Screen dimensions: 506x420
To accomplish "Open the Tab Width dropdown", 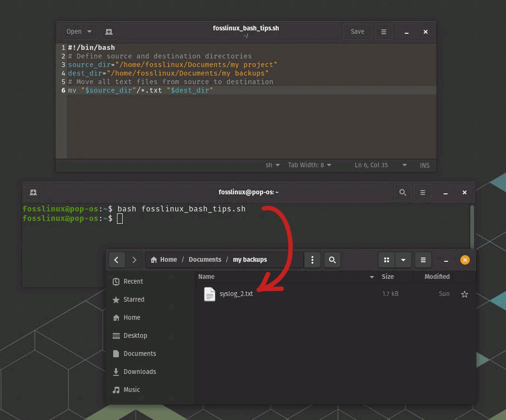I will [x=310, y=165].
